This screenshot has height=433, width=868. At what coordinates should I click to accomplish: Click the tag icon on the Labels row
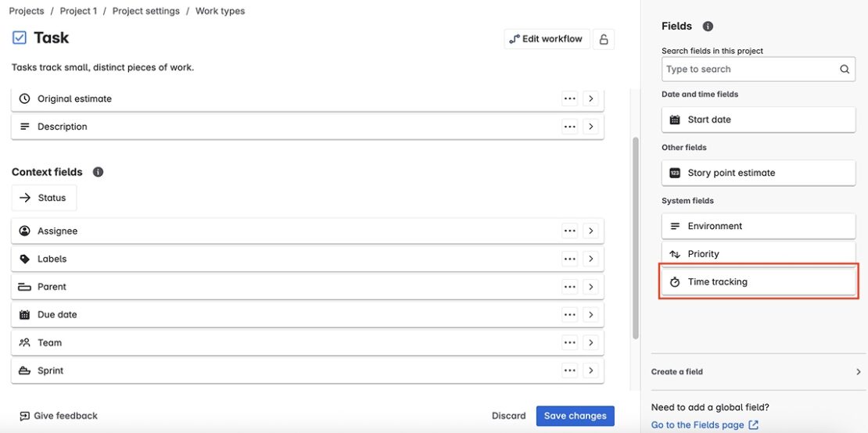(24, 259)
